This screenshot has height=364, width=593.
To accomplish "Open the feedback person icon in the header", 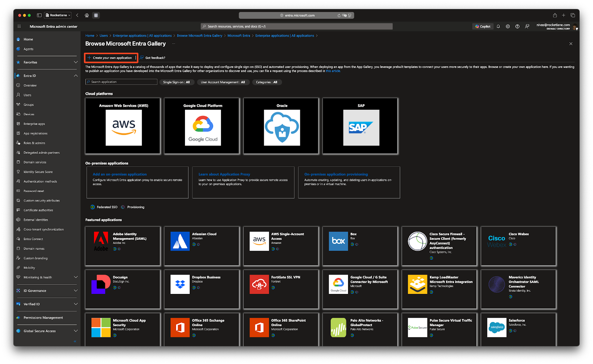I will click(527, 26).
